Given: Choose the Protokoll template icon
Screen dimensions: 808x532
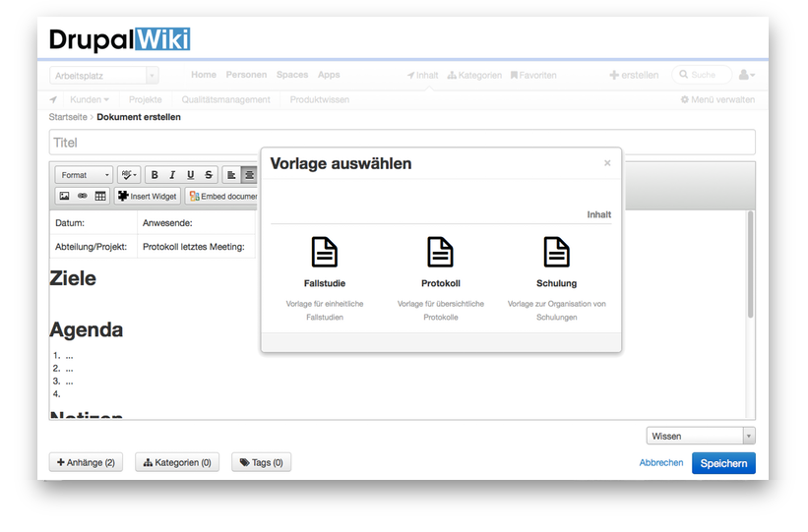Looking at the screenshot, I should tap(440, 253).
